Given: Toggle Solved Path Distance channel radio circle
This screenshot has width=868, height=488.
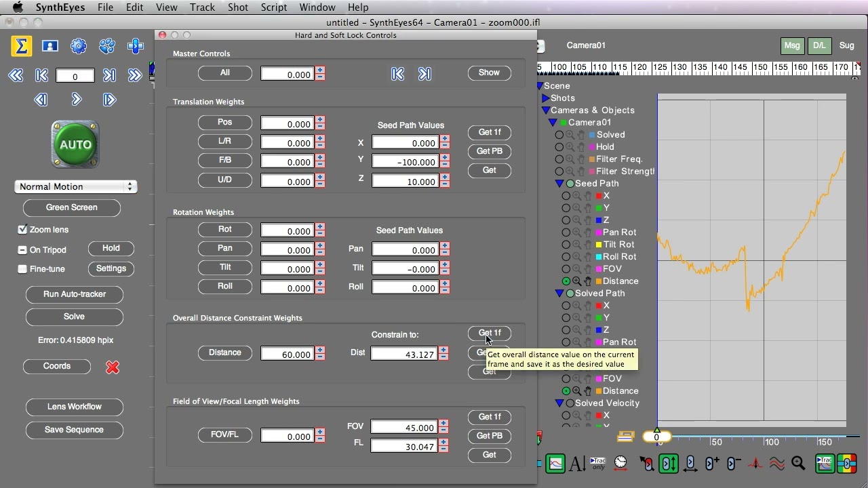Looking at the screenshot, I should (x=566, y=391).
